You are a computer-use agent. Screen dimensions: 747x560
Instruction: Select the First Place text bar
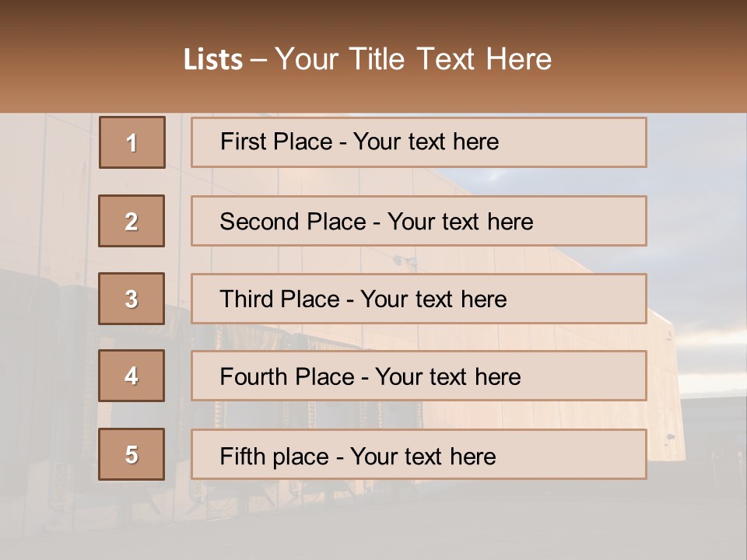click(x=419, y=142)
